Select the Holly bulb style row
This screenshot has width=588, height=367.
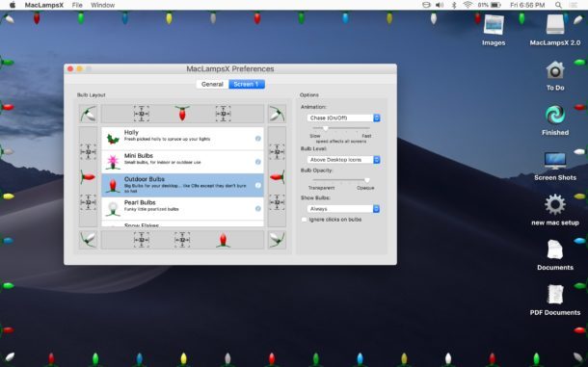point(182,139)
